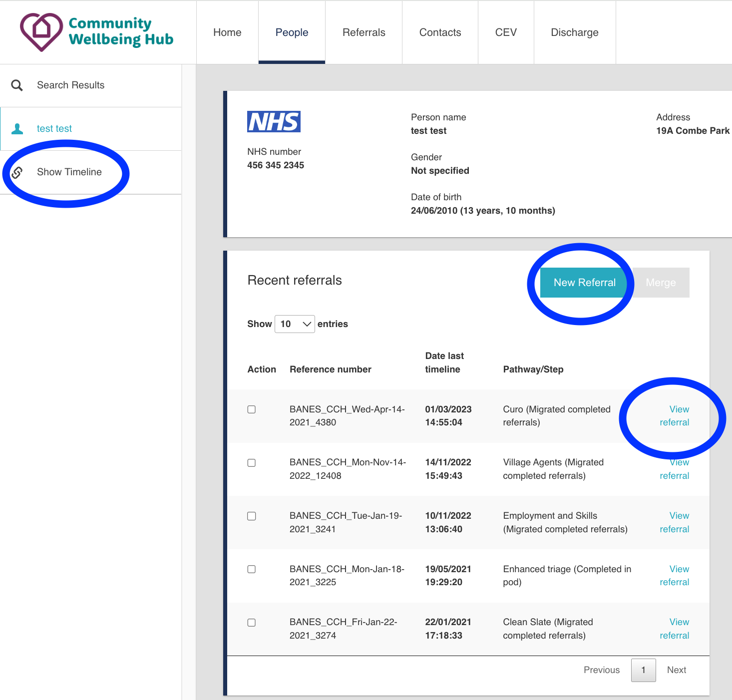Switch to the Discharge tab
The height and width of the screenshot is (700, 732).
tap(574, 32)
